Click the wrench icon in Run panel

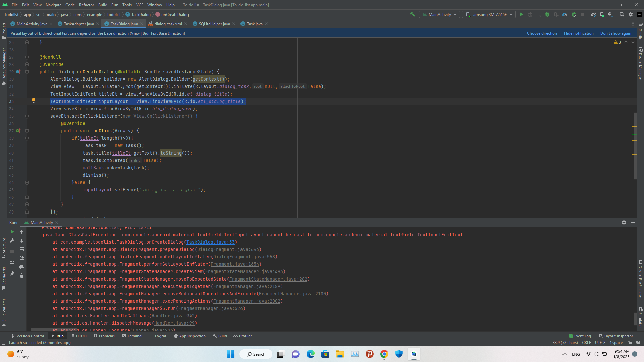[x=12, y=240]
